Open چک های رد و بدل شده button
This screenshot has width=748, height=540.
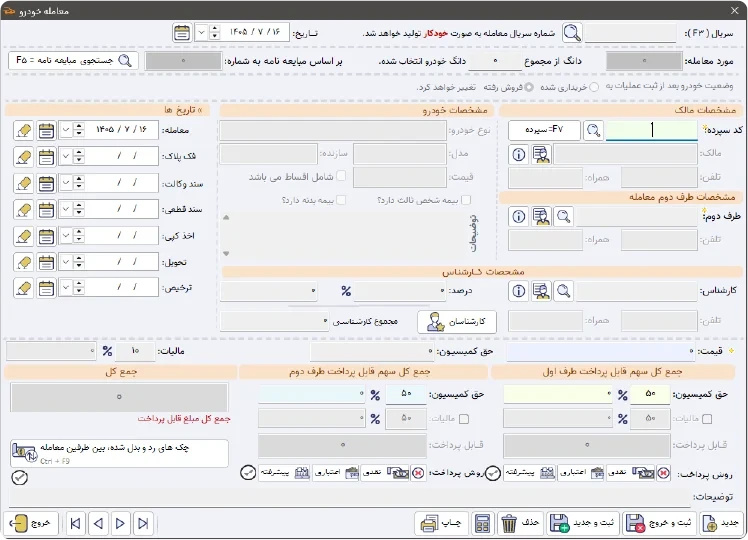coord(119,453)
